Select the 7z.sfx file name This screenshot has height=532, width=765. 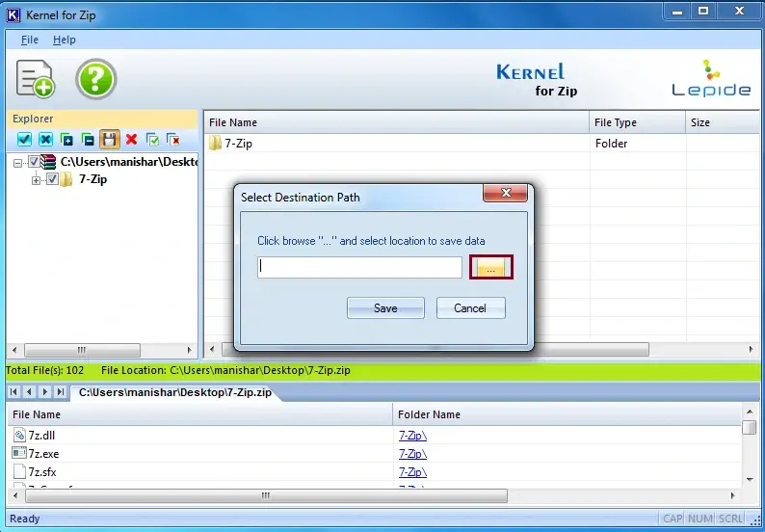pyautogui.click(x=42, y=472)
